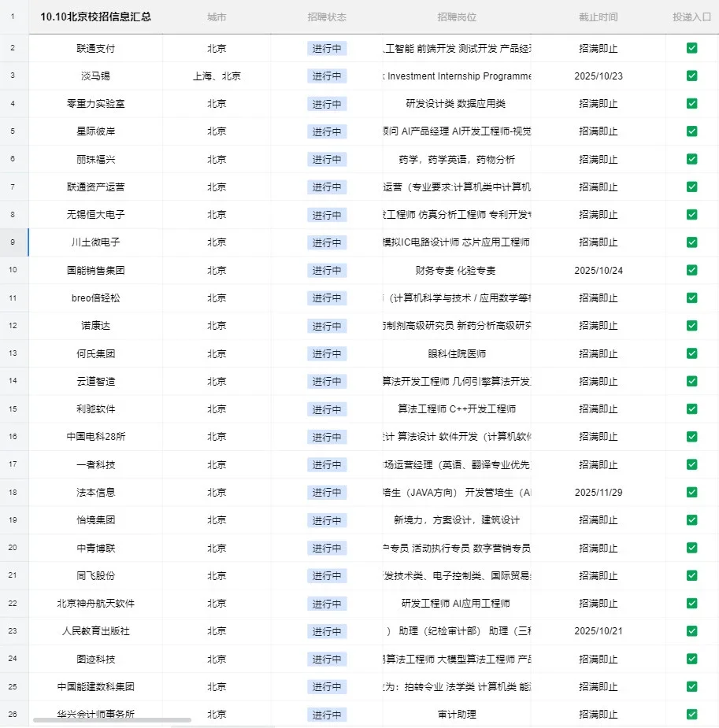This screenshot has width=719, height=728.
Task: Click the company cell 同飞股份
Action: (x=95, y=576)
